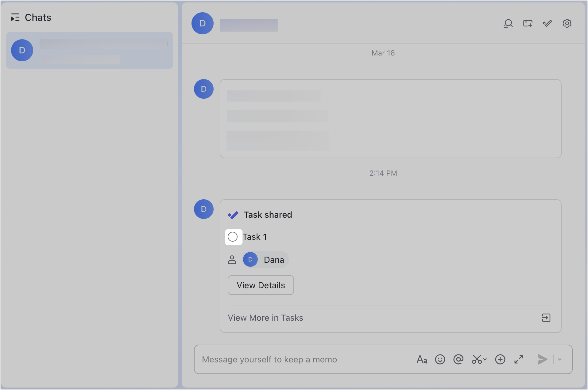The width and height of the screenshot is (588, 390).
Task: Open the text formatting Aa options
Action: click(x=421, y=359)
